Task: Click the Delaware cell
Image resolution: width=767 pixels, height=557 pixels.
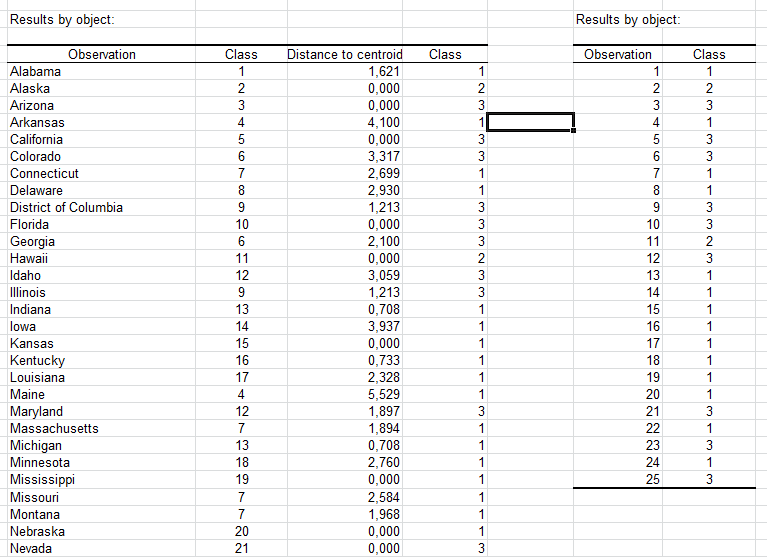Action: pyautogui.click(x=101, y=190)
